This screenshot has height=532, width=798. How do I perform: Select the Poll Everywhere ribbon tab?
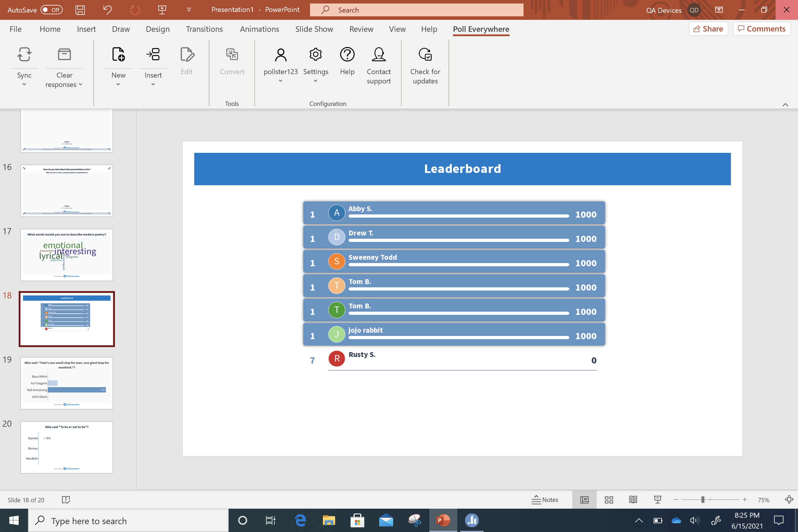481,29
